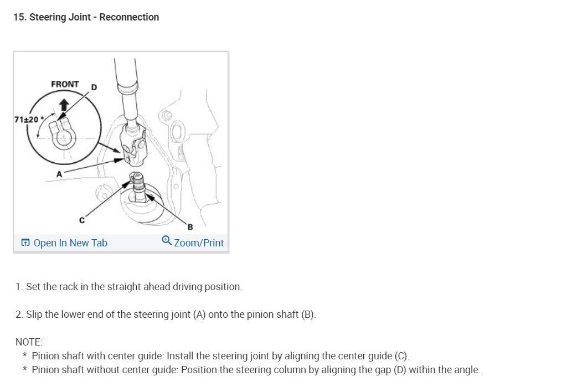This screenshot has width=567, height=392.
Task: Click callout label A in the diagram
Action: pos(59,174)
